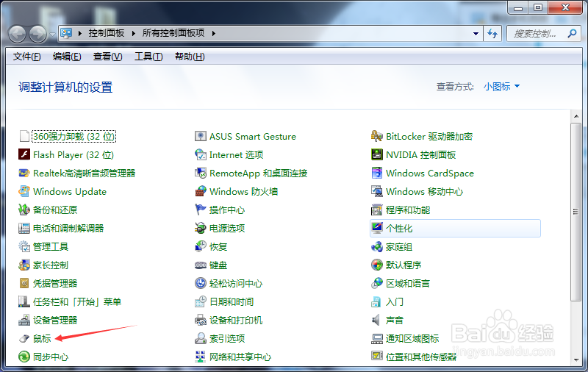This screenshot has width=588, height=372.
Task: Open the Internet 选项 icon
Action: [x=201, y=154]
